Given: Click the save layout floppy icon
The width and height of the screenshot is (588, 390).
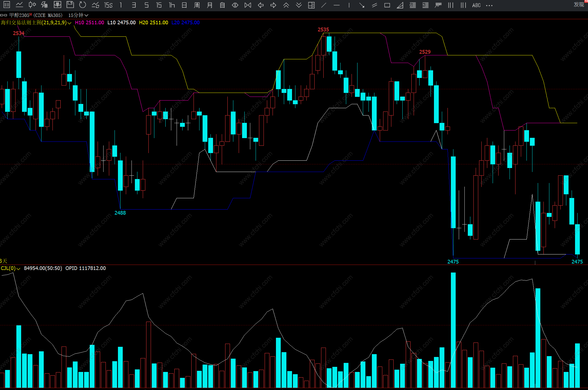Looking at the screenshot, I should (70, 5).
